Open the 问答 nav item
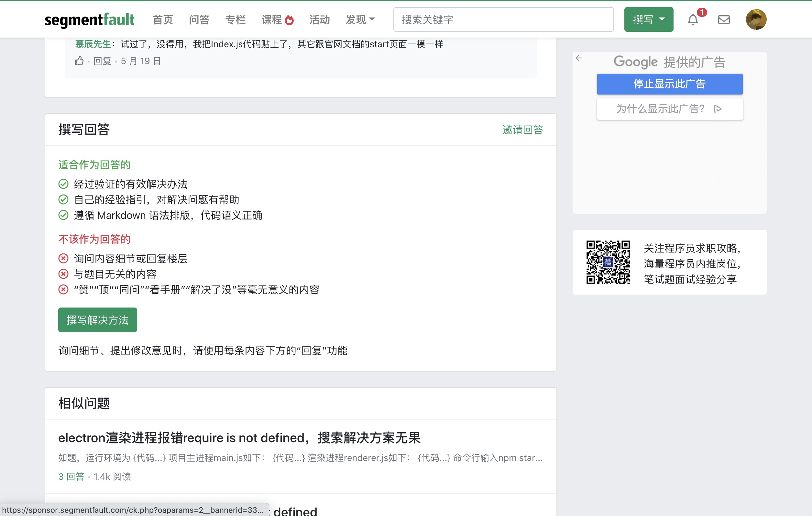 pos(199,19)
